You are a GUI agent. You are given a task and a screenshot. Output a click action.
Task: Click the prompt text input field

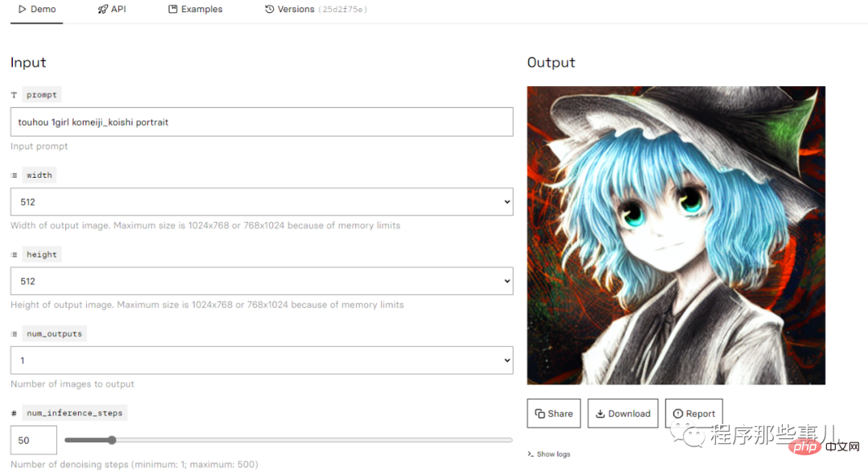(262, 121)
